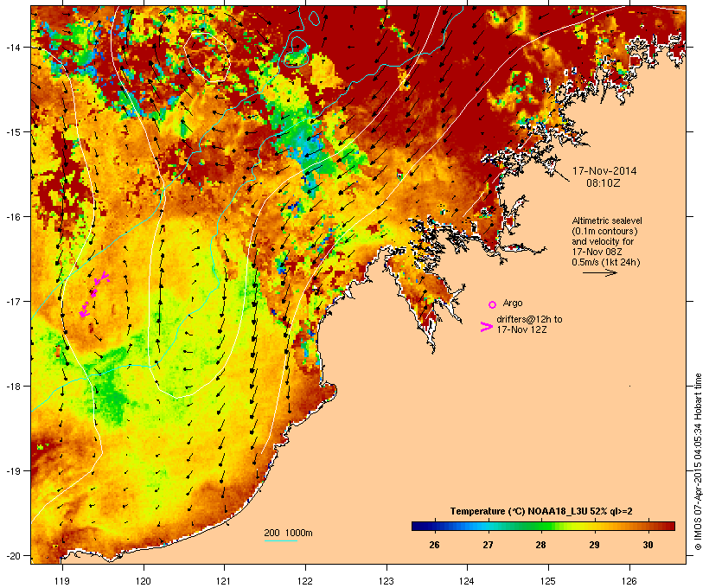Click the longitude label '123'

386,581
